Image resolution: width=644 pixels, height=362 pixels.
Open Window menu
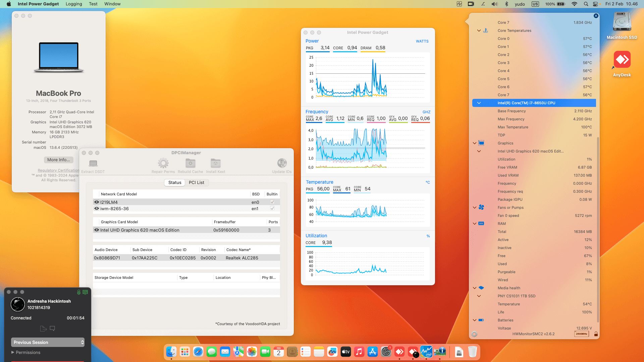(x=112, y=4)
